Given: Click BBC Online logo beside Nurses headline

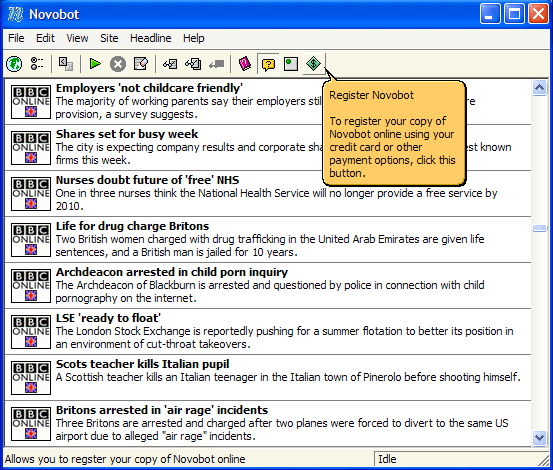Looking at the screenshot, I should [x=31, y=194].
